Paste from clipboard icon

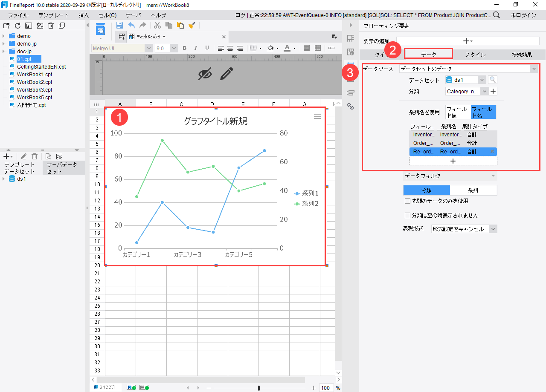[180, 25]
